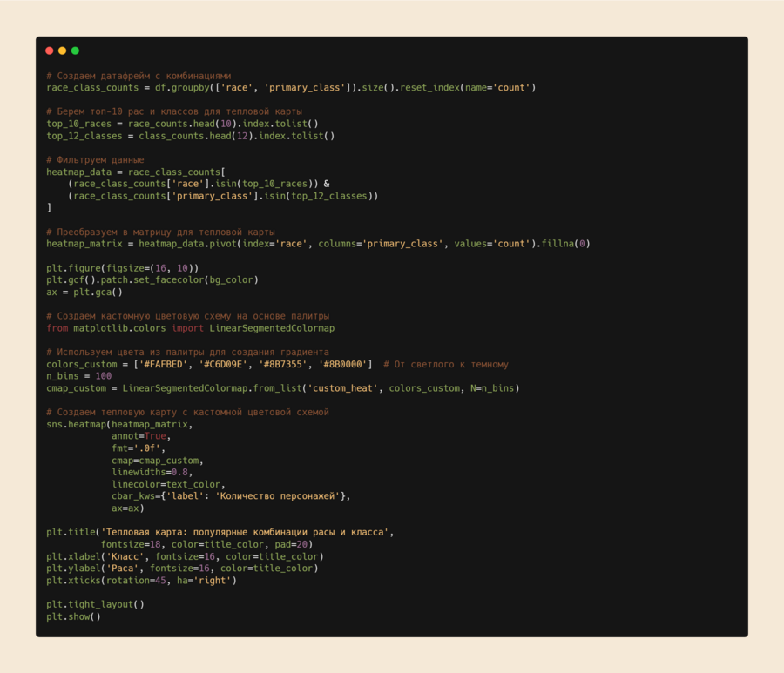Image resolution: width=784 pixels, height=673 pixels.
Task: Click the plt.xticks rotation line
Action: click(141, 581)
